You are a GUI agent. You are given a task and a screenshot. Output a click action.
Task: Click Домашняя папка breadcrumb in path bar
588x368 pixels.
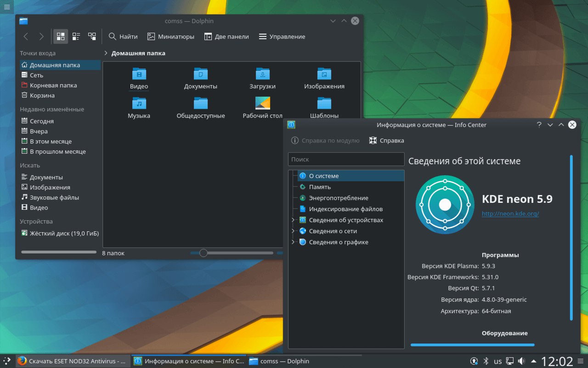click(138, 53)
